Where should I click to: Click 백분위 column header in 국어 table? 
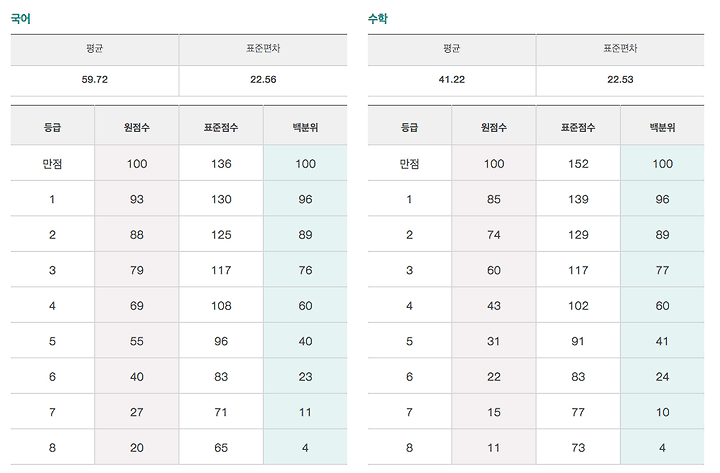pyautogui.click(x=305, y=127)
